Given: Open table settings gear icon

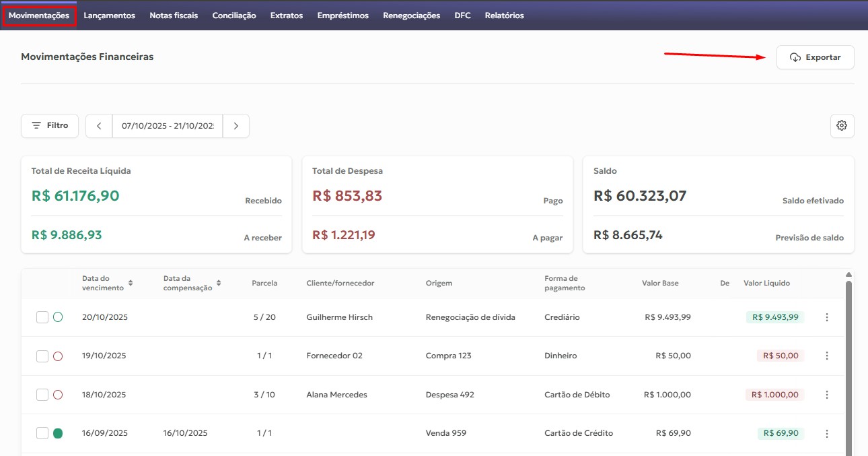Looking at the screenshot, I should pyautogui.click(x=842, y=126).
